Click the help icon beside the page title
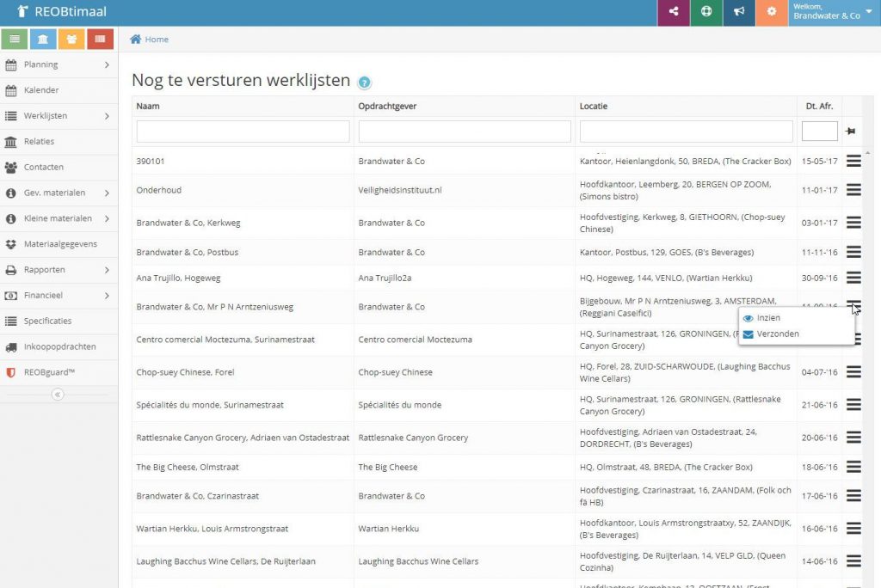Screen dimensions: 881x588 364,83
